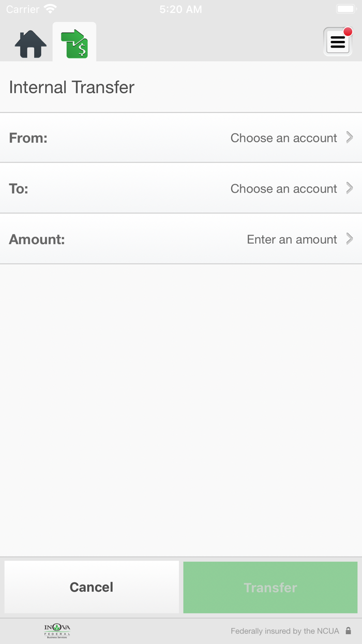Expand the To row chevron arrow
The width and height of the screenshot is (362, 644).
[350, 188]
